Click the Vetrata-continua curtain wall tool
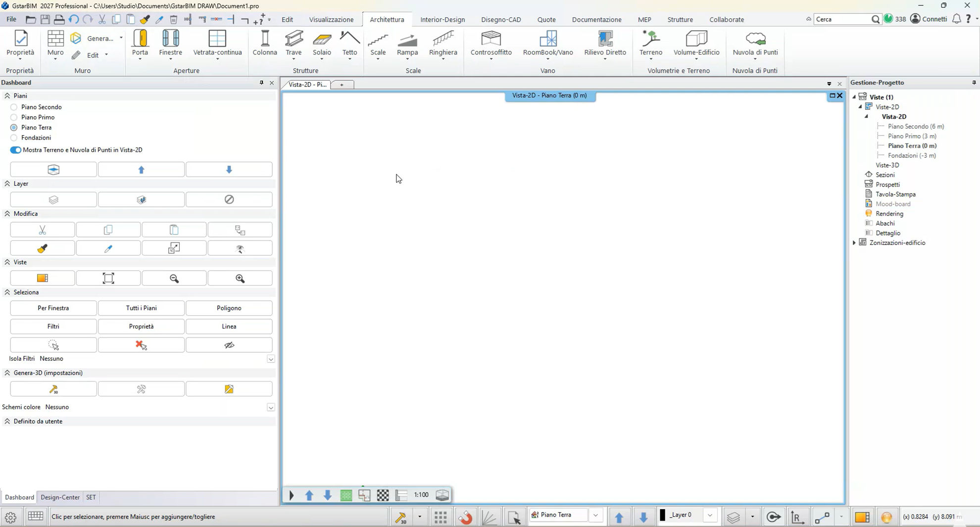Image resolution: width=980 pixels, height=527 pixels. (217, 43)
